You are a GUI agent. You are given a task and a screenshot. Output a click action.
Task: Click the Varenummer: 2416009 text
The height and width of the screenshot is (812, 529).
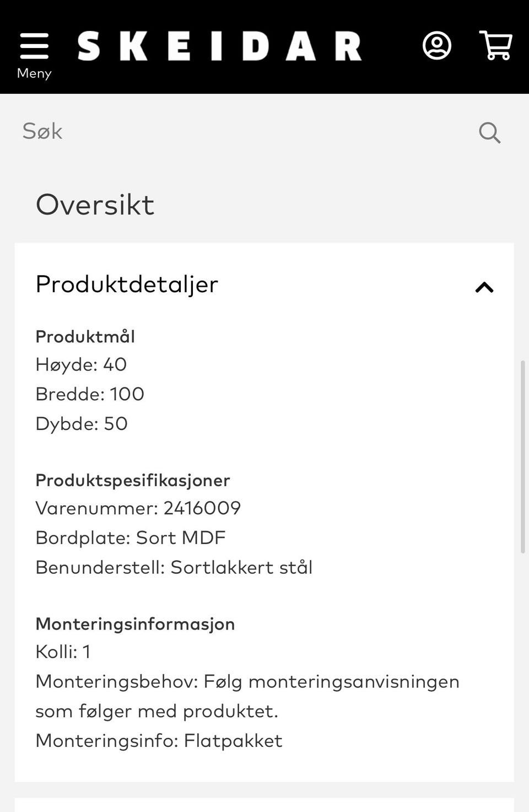(138, 508)
